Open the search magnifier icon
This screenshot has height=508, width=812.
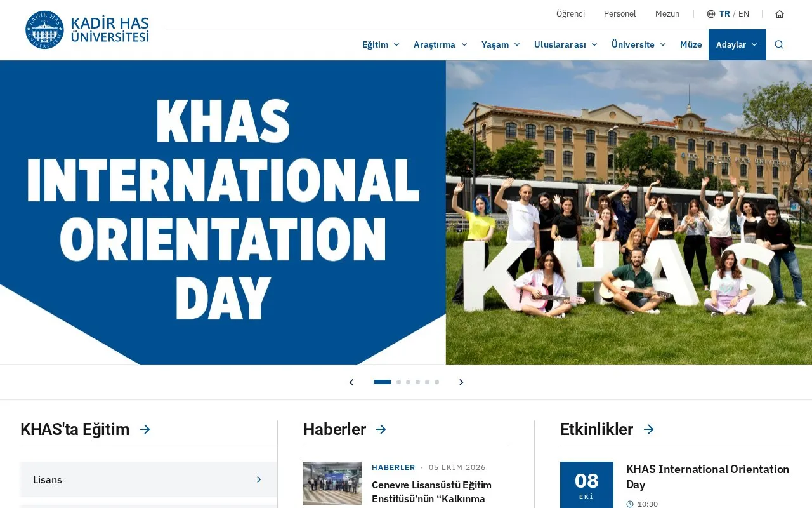coord(779,44)
